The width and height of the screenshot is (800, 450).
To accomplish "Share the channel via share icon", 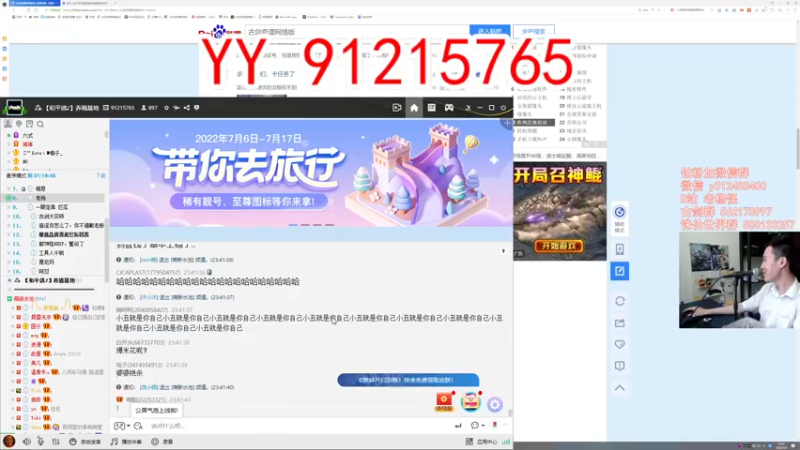I will tap(187, 108).
